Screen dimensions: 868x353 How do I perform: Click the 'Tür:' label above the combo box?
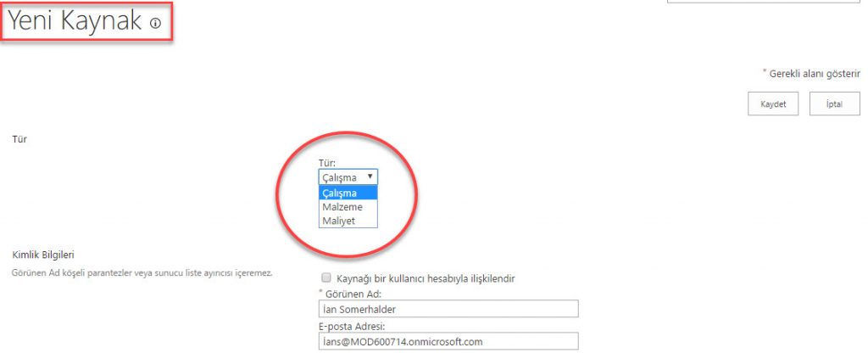(x=327, y=163)
